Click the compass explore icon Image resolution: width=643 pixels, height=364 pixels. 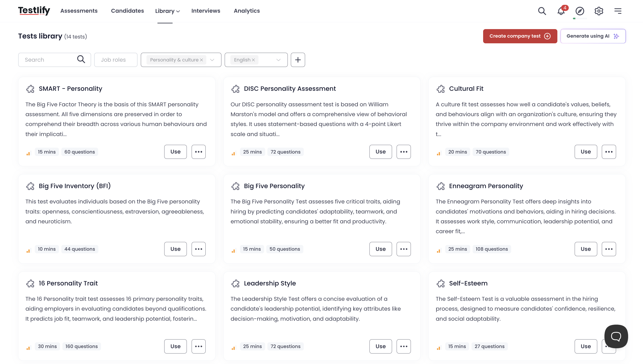click(x=580, y=11)
